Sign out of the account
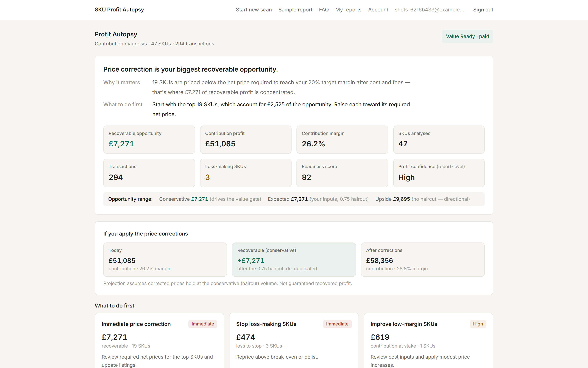 (x=483, y=10)
